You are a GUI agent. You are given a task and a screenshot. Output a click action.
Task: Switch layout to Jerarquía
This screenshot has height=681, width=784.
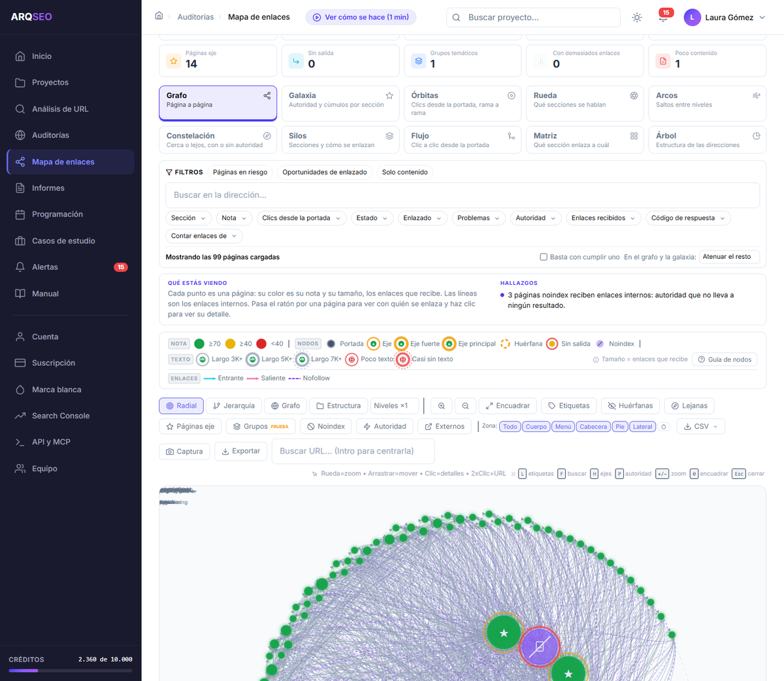tap(234, 406)
